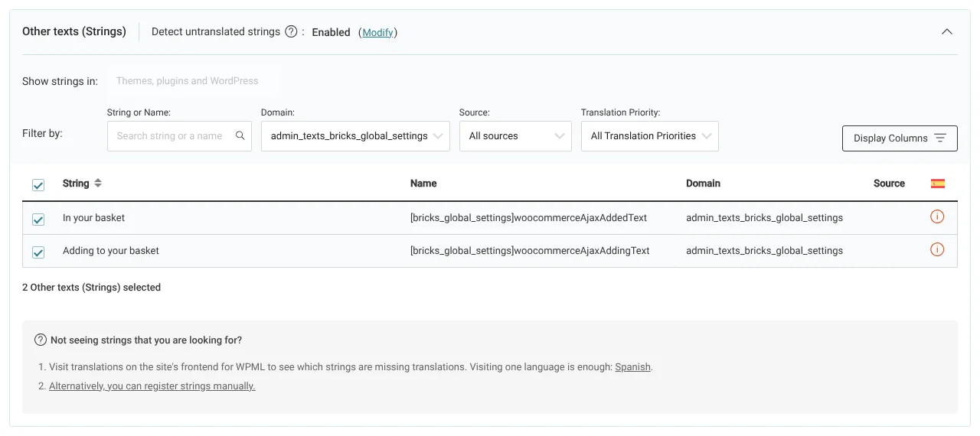Click the question mark icon beside Not seeing strings
Image resolution: width=980 pixels, height=436 pixels.
[41, 340]
